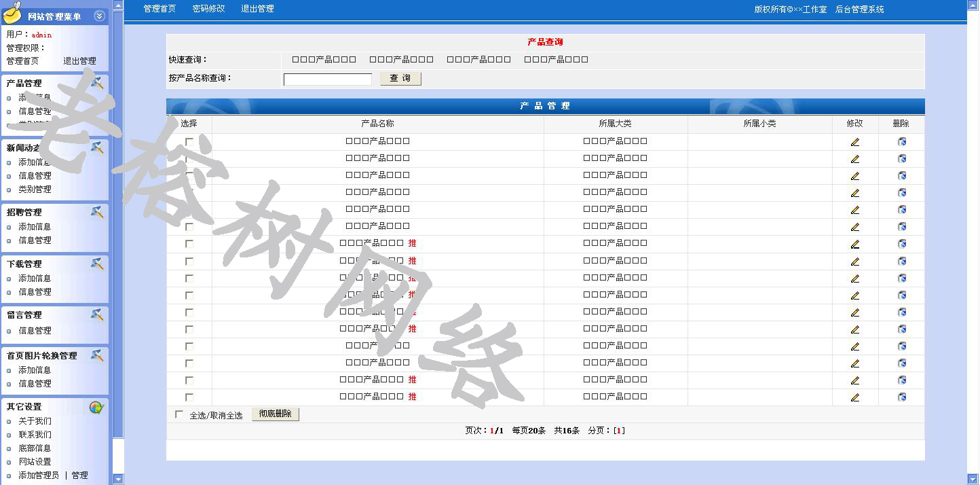Click the delete icon in last product row
This screenshot has width=980, height=485.
click(x=901, y=397)
